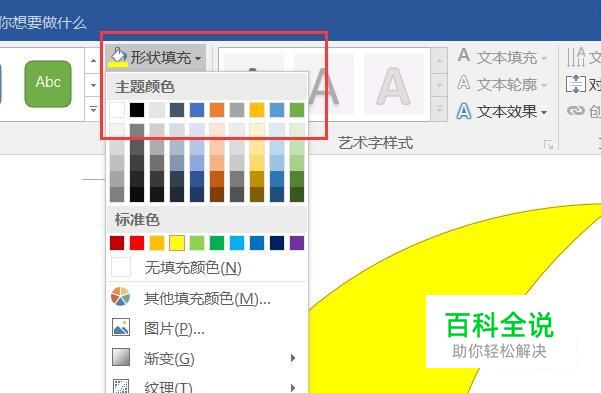Click WordArt gallery scroll down arrow
The height and width of the screenshot is (393, 601).
point(439,85)
